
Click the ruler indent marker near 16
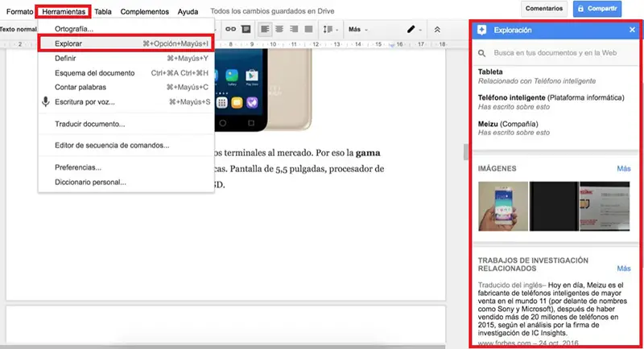[392, 45]
